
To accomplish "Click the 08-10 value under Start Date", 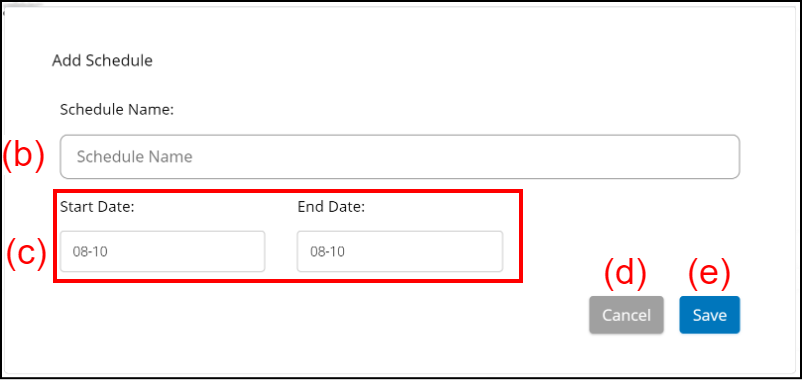I will point(90,252).
